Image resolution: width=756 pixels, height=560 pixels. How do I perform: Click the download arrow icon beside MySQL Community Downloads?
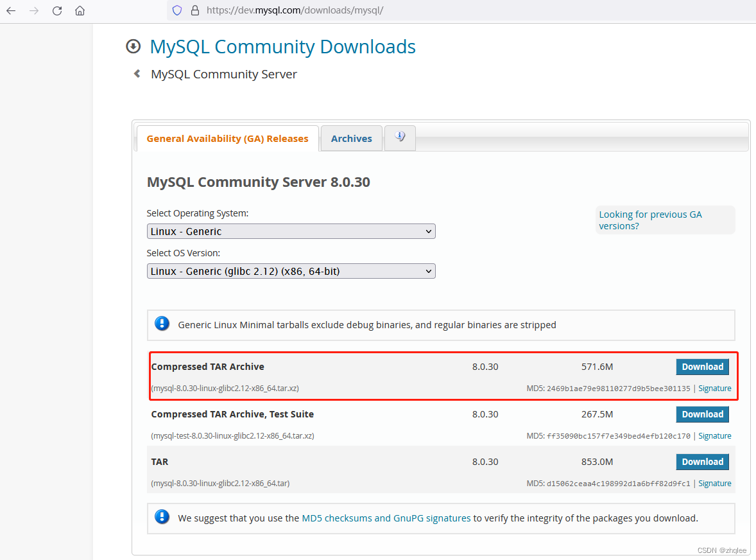(x=133, y=46)
